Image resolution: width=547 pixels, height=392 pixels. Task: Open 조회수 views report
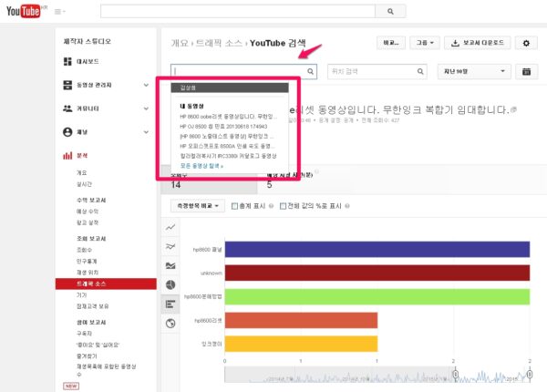pos(84,250)
